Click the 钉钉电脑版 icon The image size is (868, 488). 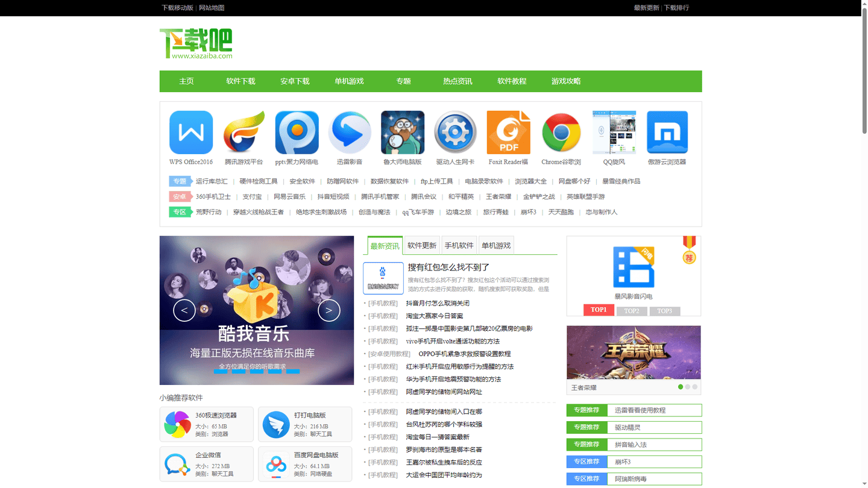click(276, 425)
